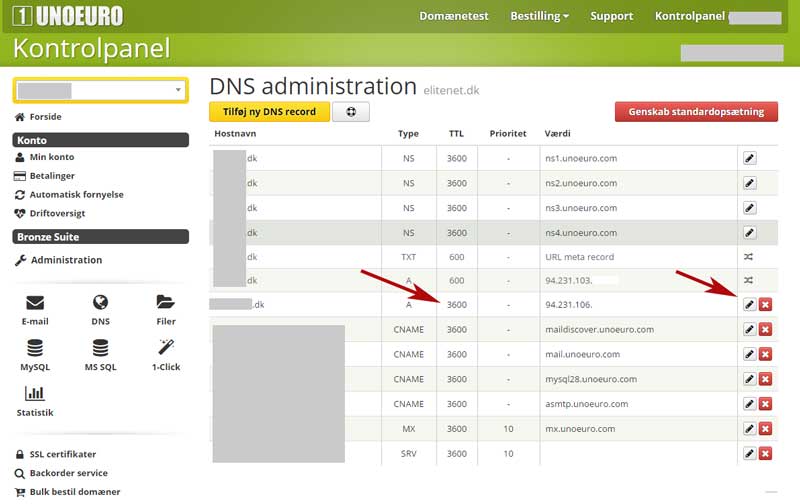Click Tilføj ny DNS record button

269,112
